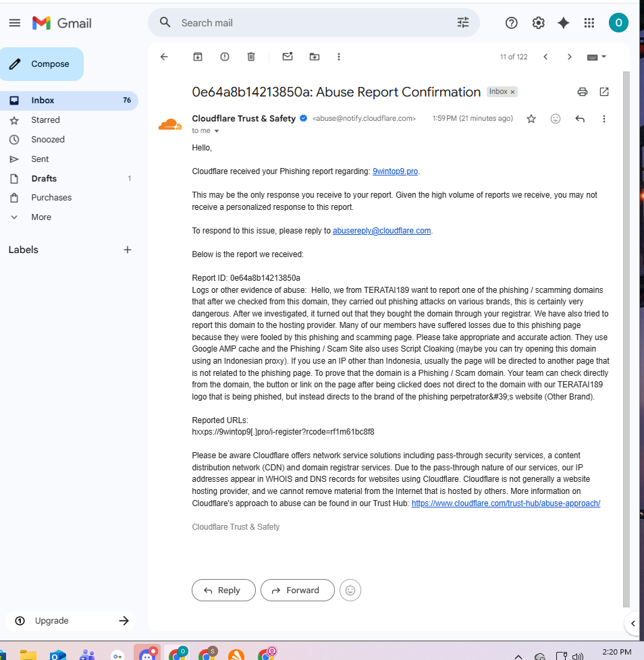This screenshot has height=660, width=644.
Task: Click the Reply button below the email
Action: coord(223,590)
